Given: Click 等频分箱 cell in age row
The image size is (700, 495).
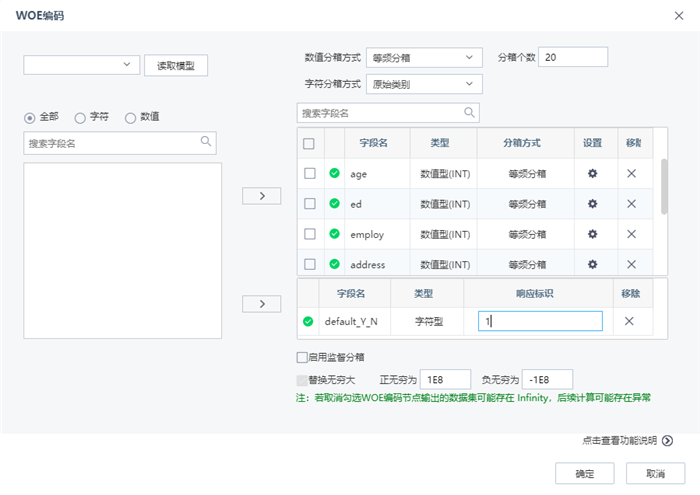Looking at the screenshot, I should (x=527, y=174).
